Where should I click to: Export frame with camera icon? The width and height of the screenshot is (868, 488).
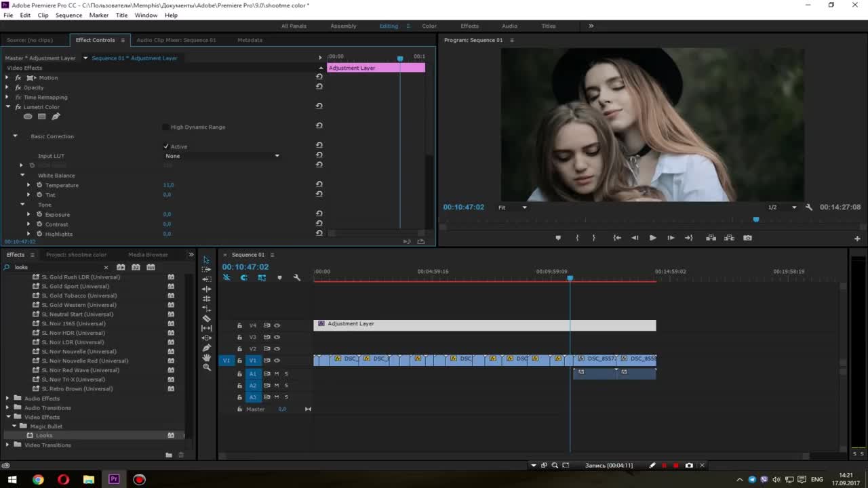(747, 238)
